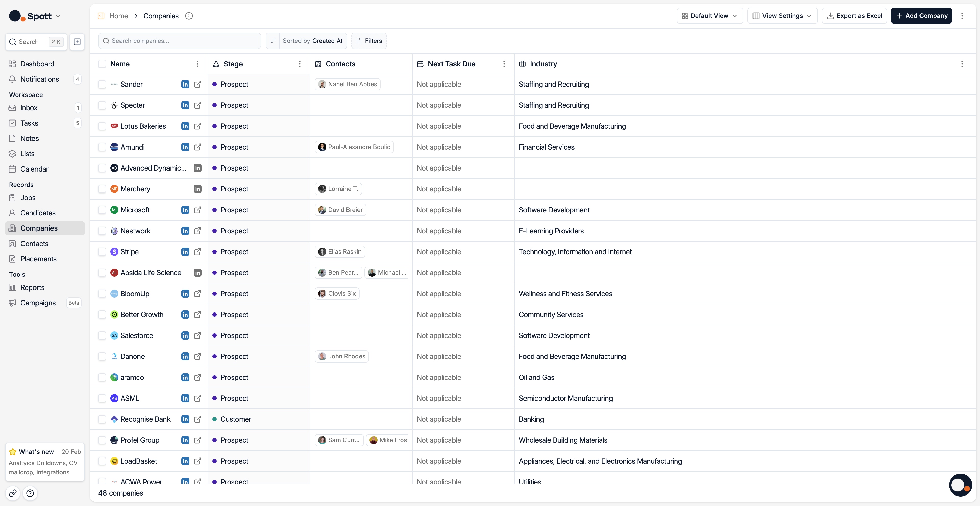Open Microsoft's LinkedIn icon
The width and height of the screenshot is (980, 506).
[185, 210]
